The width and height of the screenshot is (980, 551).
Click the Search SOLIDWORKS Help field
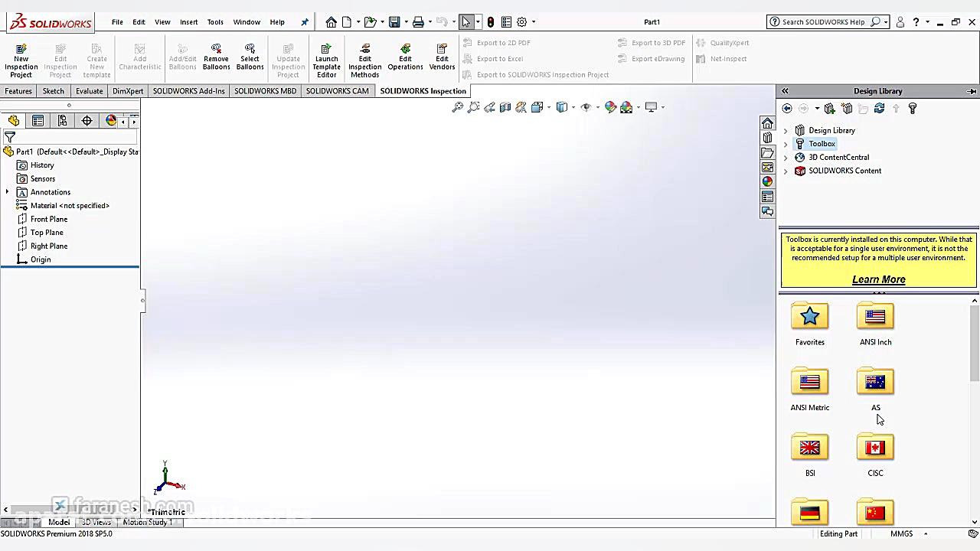click(x=823, y=22)
